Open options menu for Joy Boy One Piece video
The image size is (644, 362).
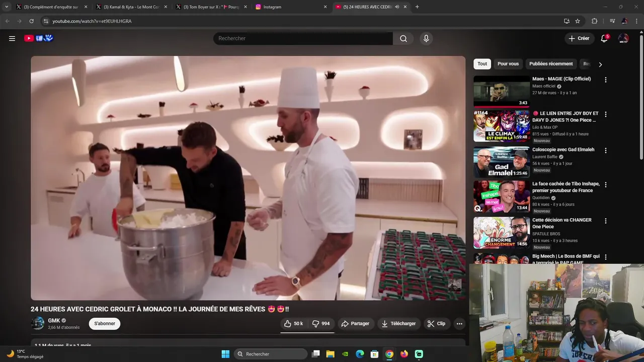(606, 115)
